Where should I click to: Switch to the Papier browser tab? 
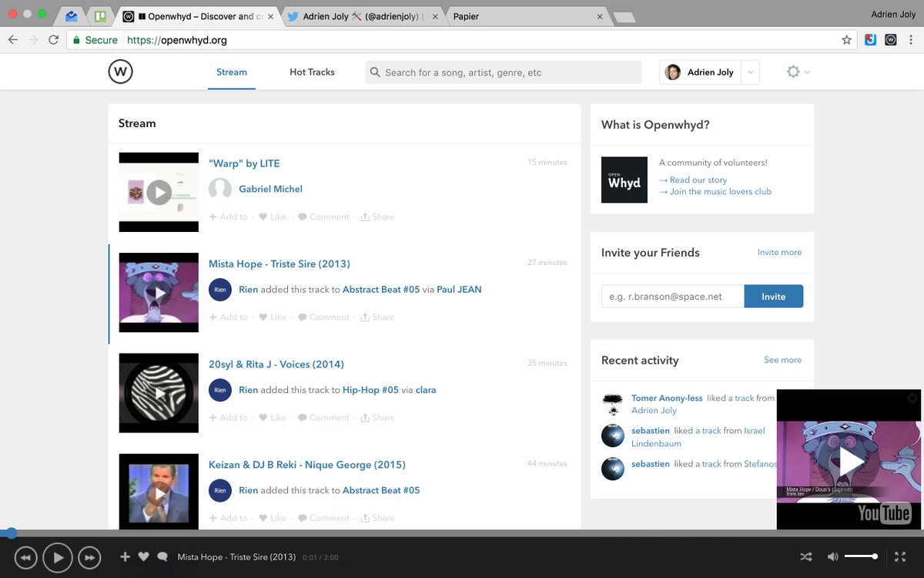point(527,16)
